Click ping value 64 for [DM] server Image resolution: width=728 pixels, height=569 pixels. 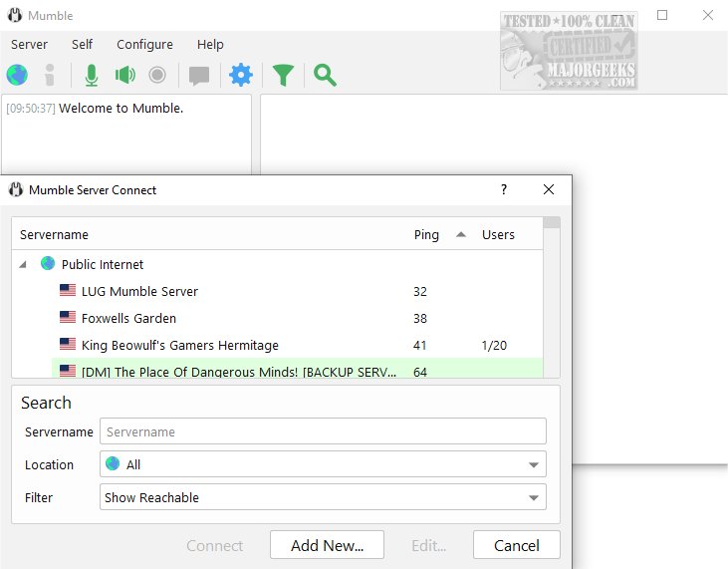click(420, 372)
